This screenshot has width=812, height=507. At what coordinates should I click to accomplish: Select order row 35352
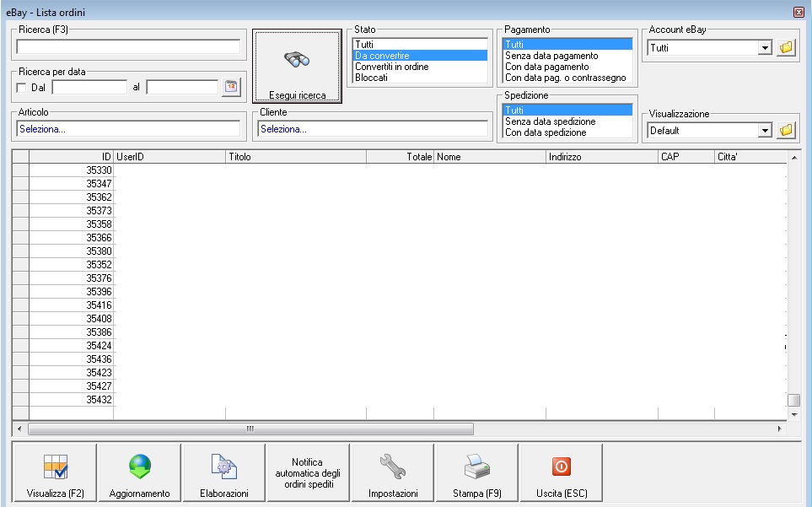point(72,264)
